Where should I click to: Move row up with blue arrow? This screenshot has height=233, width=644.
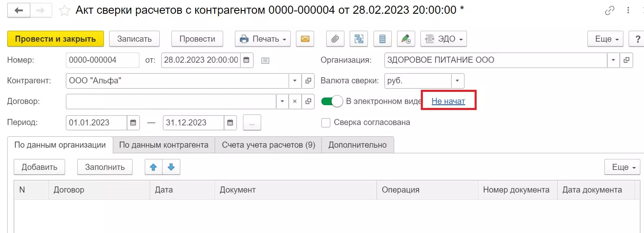154,167
